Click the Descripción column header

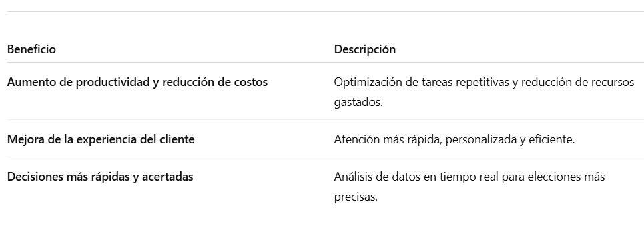coord(365,49)
